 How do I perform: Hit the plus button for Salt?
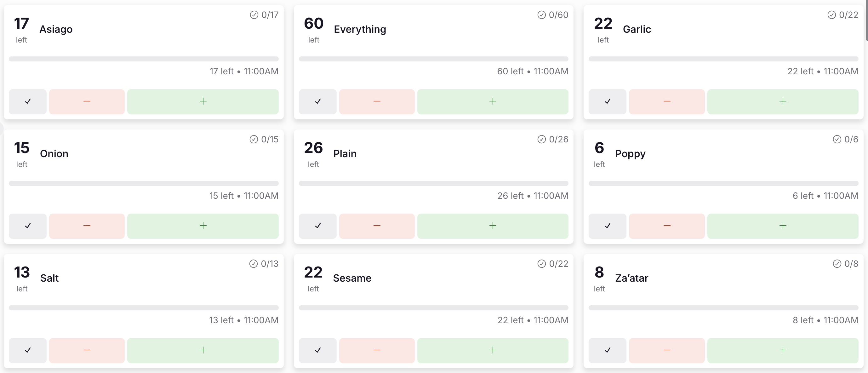click(203, 350)
